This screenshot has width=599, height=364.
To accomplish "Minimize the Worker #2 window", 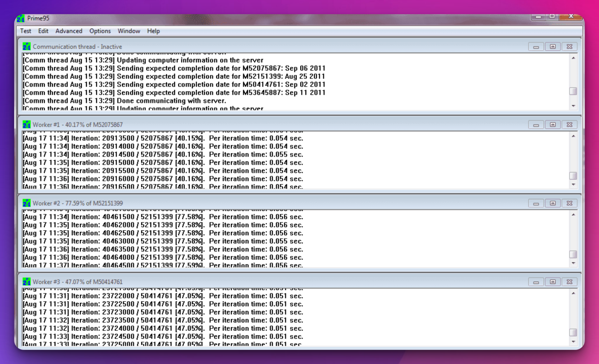I will click(536, 203).
